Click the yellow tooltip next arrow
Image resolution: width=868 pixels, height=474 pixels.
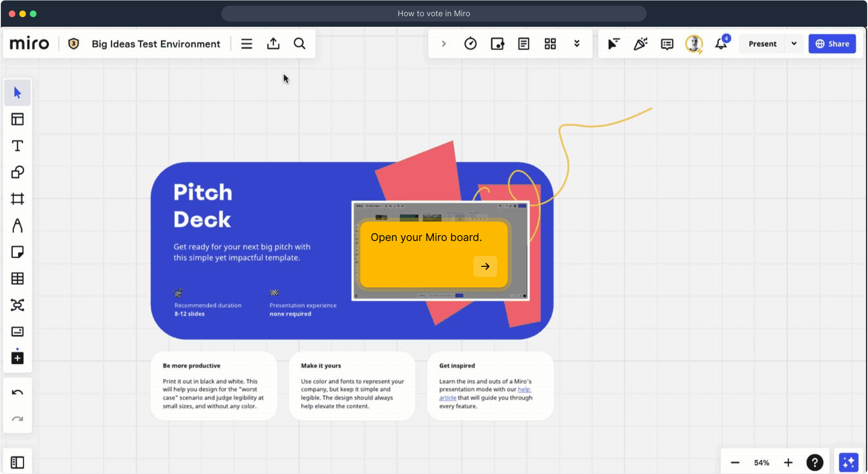coord(485,266)
